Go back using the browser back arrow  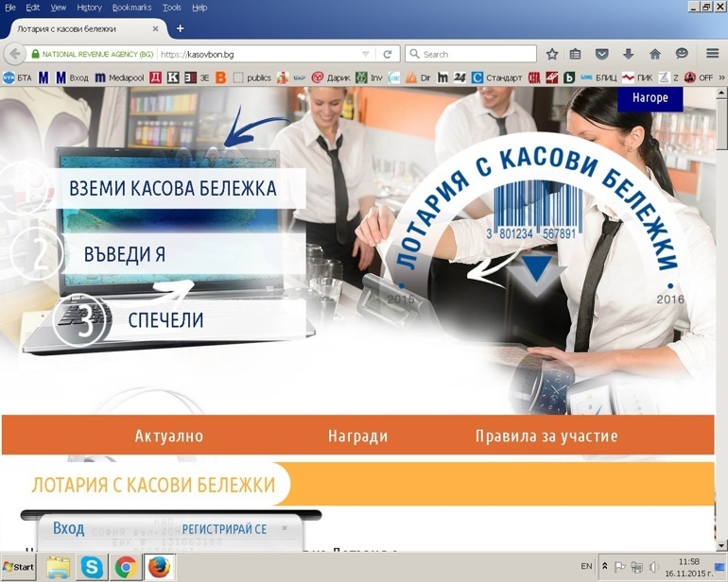(15, 54)
